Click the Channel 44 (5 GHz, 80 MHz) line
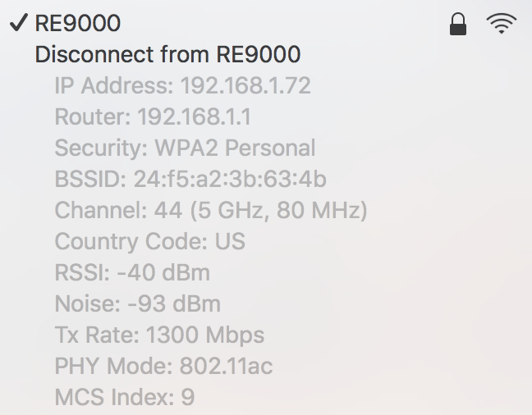 (210, 211)
